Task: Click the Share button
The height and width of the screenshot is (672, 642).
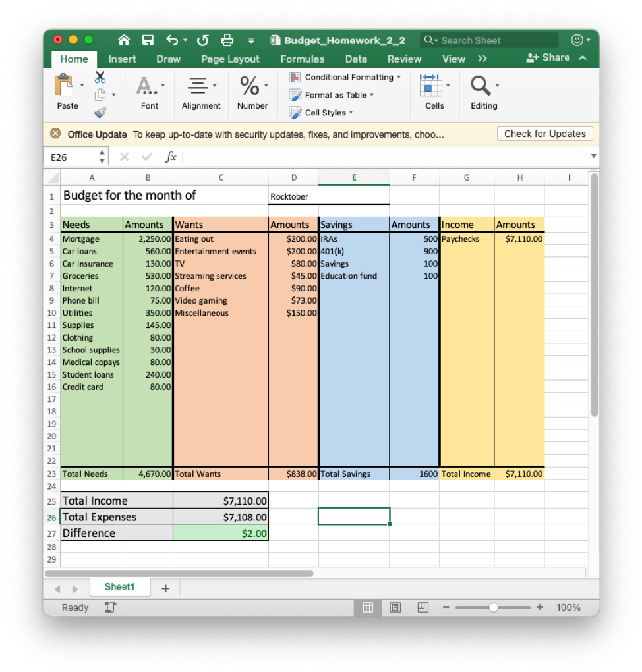Action: click(548, 58)
